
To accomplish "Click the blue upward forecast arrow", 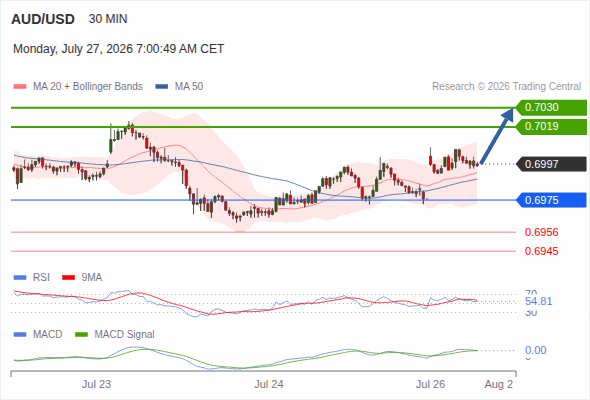I will pyautogui.click(x=497, y=136).
